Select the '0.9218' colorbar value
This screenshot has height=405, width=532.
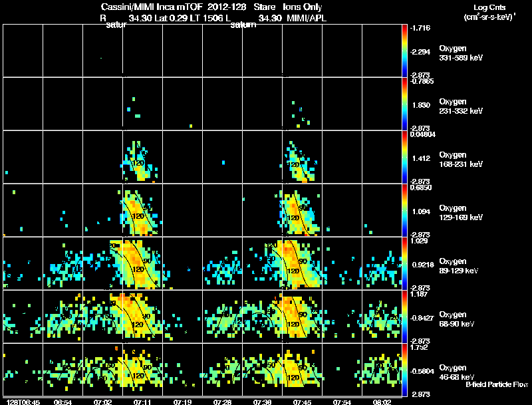click(x=423, y=265)
